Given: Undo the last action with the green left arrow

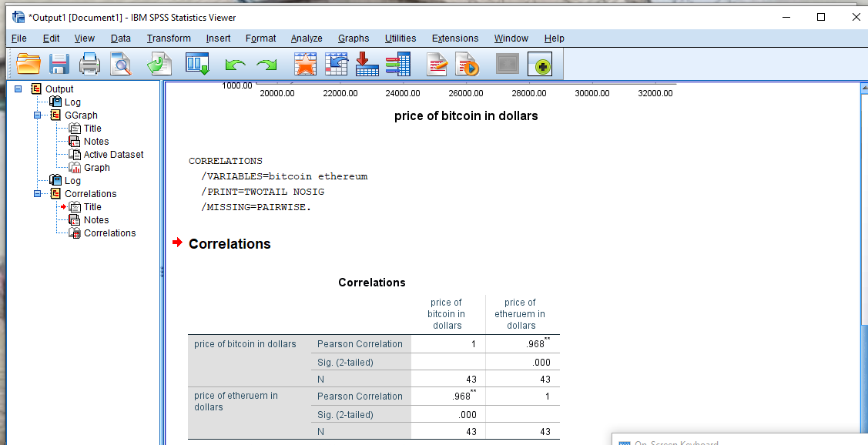Looking at the screenshot, I should [235, 65].
